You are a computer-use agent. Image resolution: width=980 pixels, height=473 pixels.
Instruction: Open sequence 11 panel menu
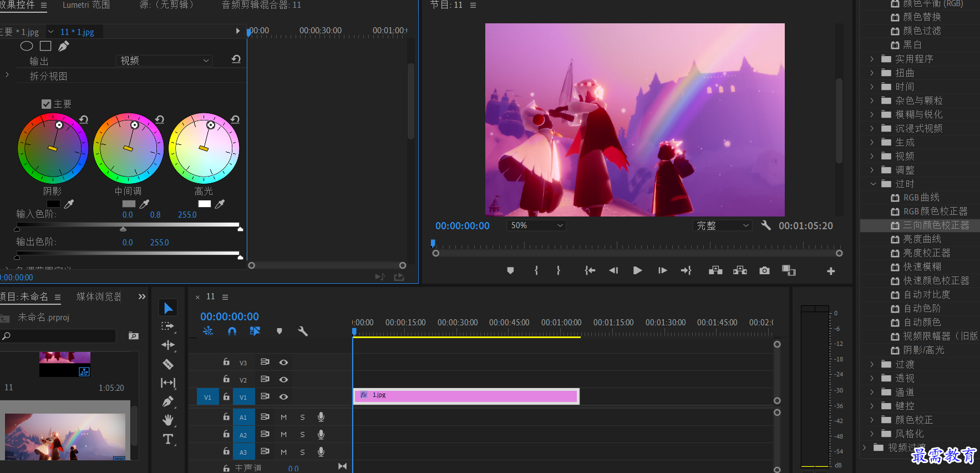click(225, 297)
